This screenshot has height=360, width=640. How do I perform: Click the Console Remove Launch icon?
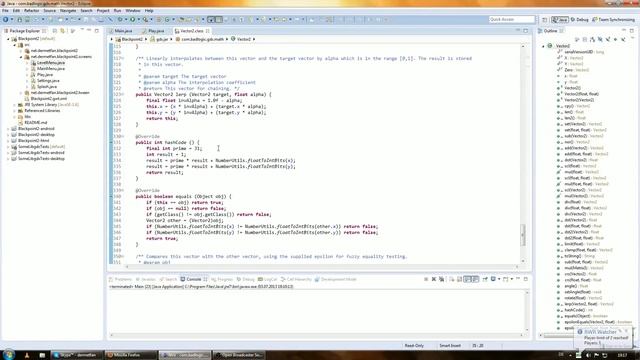(434, 280)
